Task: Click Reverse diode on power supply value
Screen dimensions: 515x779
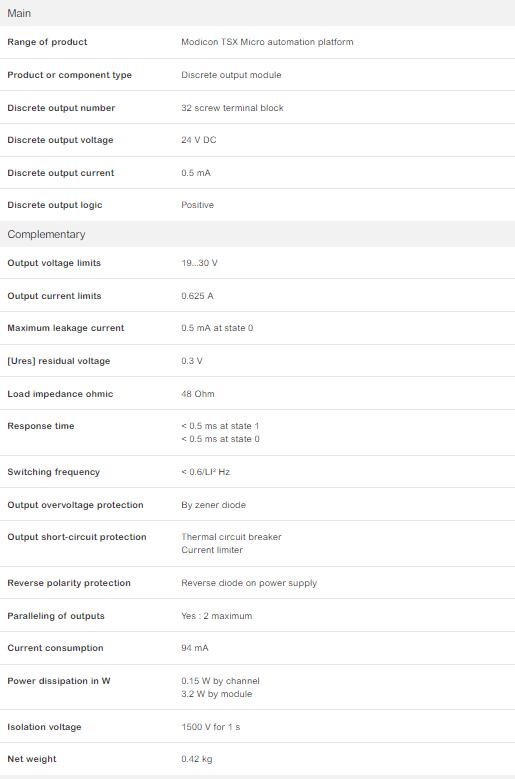Action: 249,583
